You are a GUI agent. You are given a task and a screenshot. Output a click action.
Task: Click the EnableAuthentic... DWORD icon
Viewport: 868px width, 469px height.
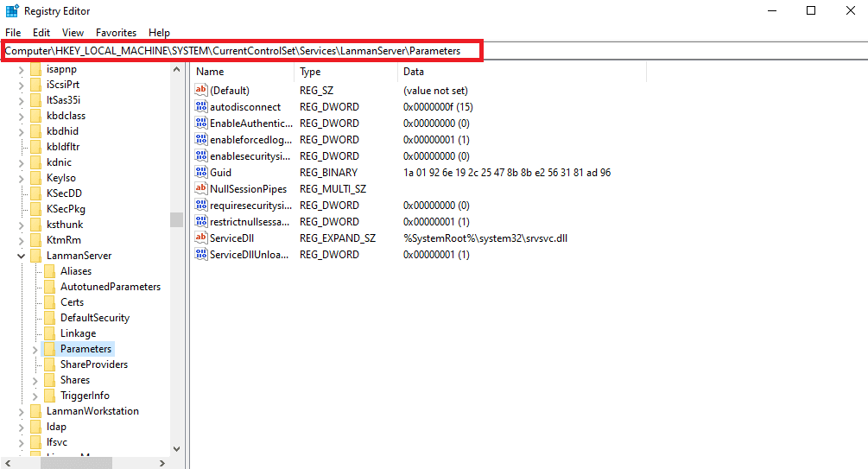[x=201, y=123]
